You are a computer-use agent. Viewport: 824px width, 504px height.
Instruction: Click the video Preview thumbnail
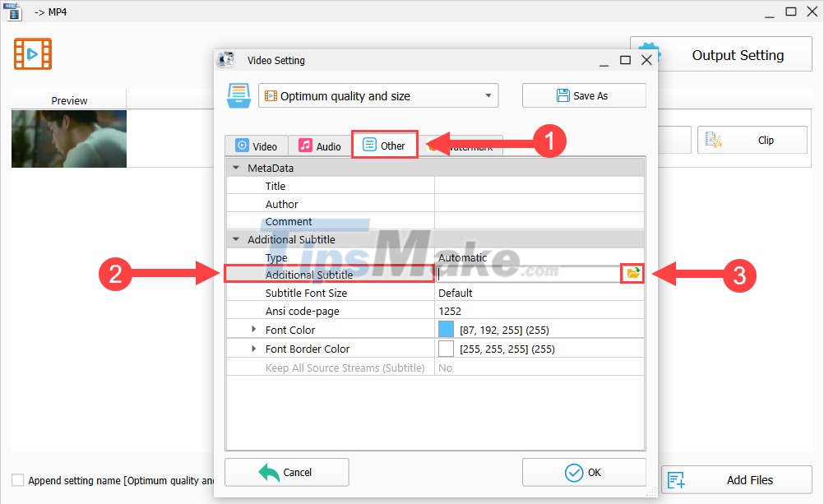[69, 139]
